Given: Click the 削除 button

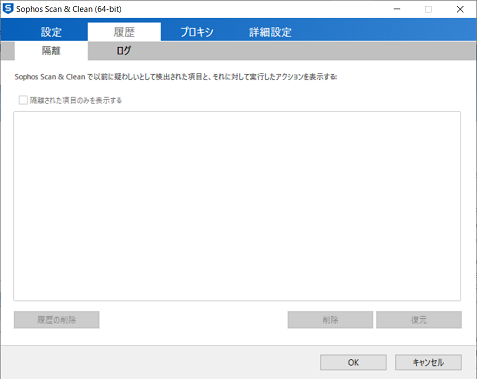Looking at the screenshot, I should 330,320.
